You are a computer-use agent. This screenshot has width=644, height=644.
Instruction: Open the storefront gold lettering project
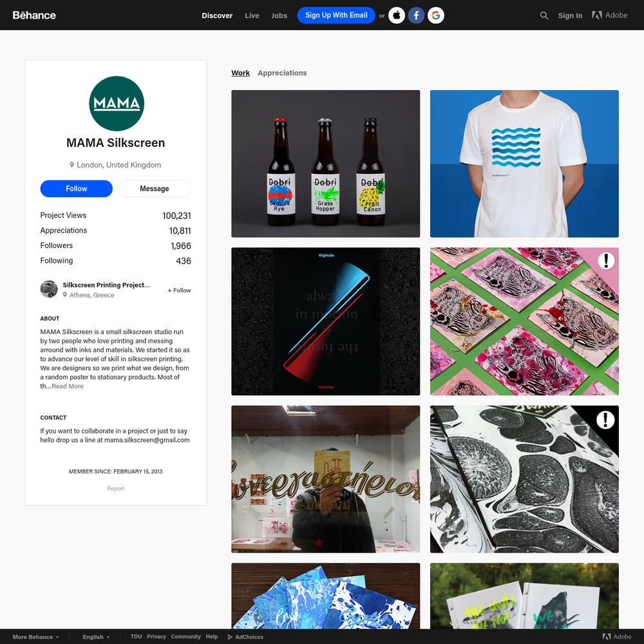(326, 479)
